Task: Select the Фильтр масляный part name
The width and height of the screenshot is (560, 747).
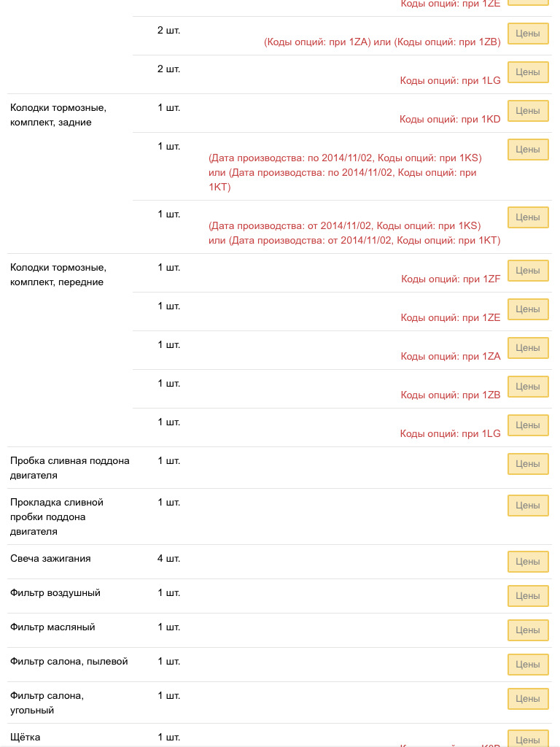Action: (52, 627)
